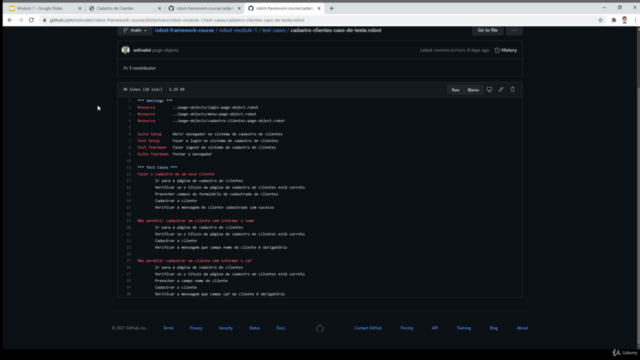Select line number 30 in the gutter
Image resolution: width=640 pixels, height=360 pixels.
[129, 294]
